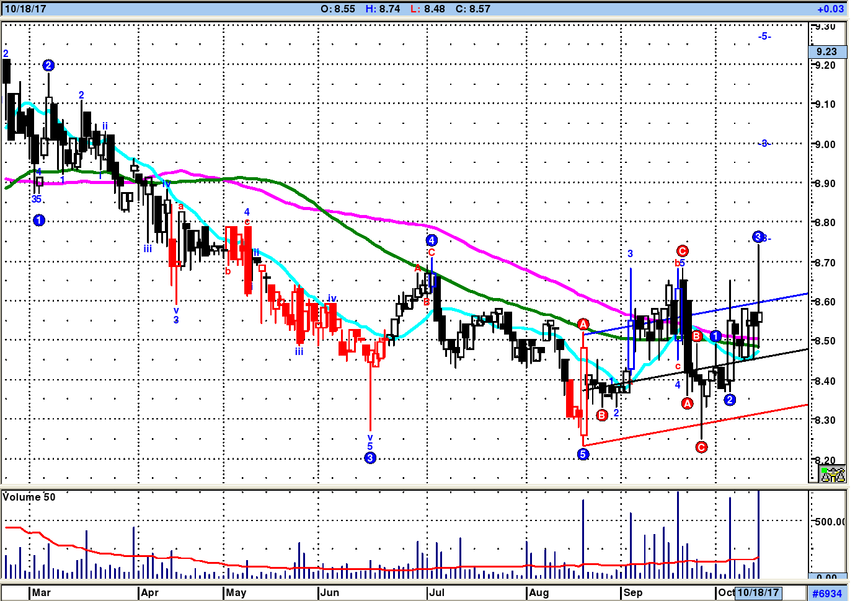Select blue circled 4 marker at July peak
The height and width of the screenshot is (601, 868).
(x=432, y=240)
